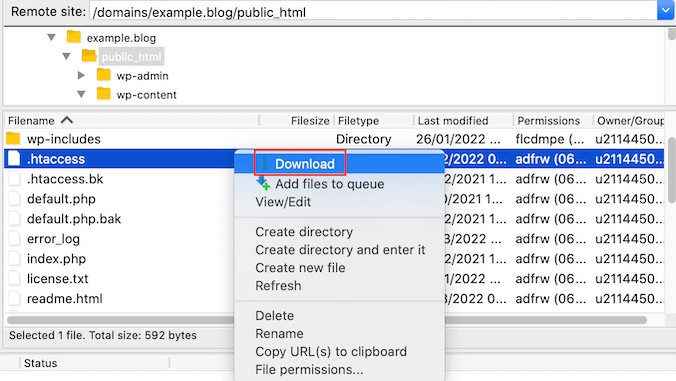Sort by the Filetype column header

[x=358, y=121]
